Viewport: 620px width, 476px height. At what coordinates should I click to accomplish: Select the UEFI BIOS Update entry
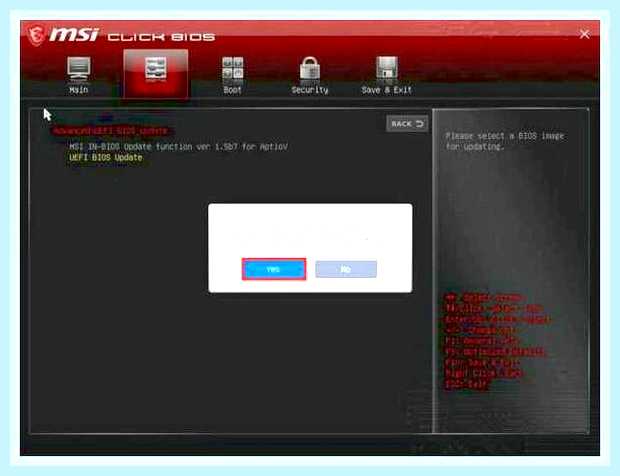[x=106, y=157]
